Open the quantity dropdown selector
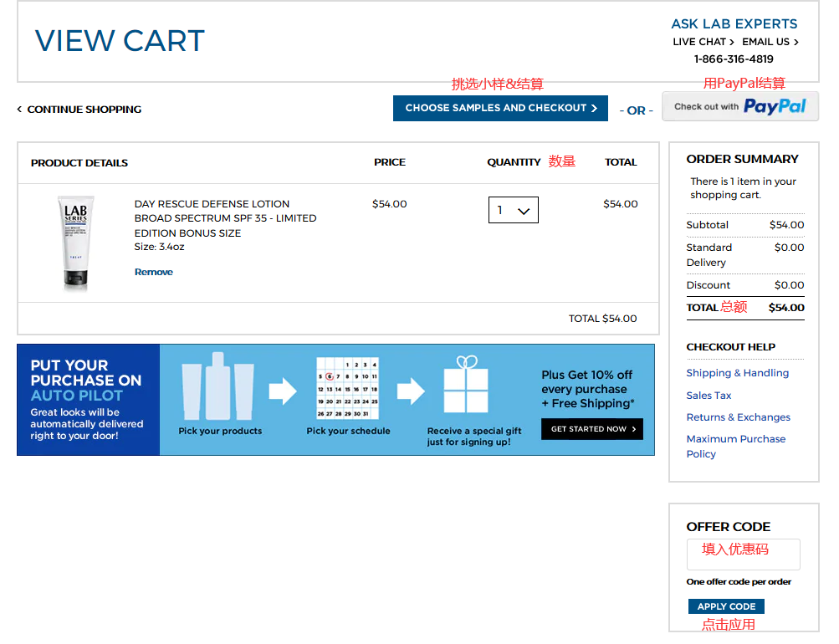The width and height of the screenshot is (839, 644). (x=513, y=210)
